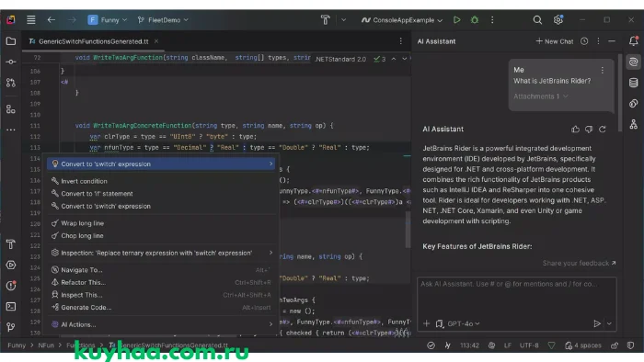Screen dimensions: 644x362
Task: Click the build hammer icon in toolbar
Action: (x=326, y=19)
